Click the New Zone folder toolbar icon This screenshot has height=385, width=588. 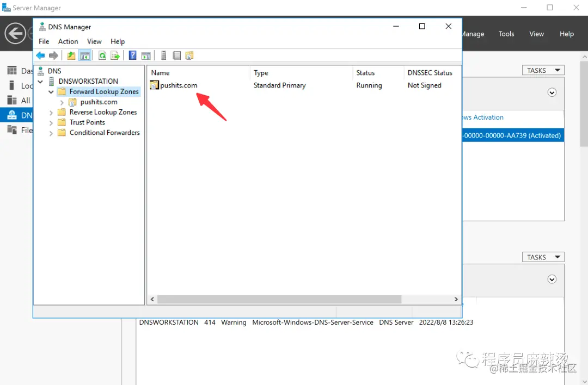189,55
